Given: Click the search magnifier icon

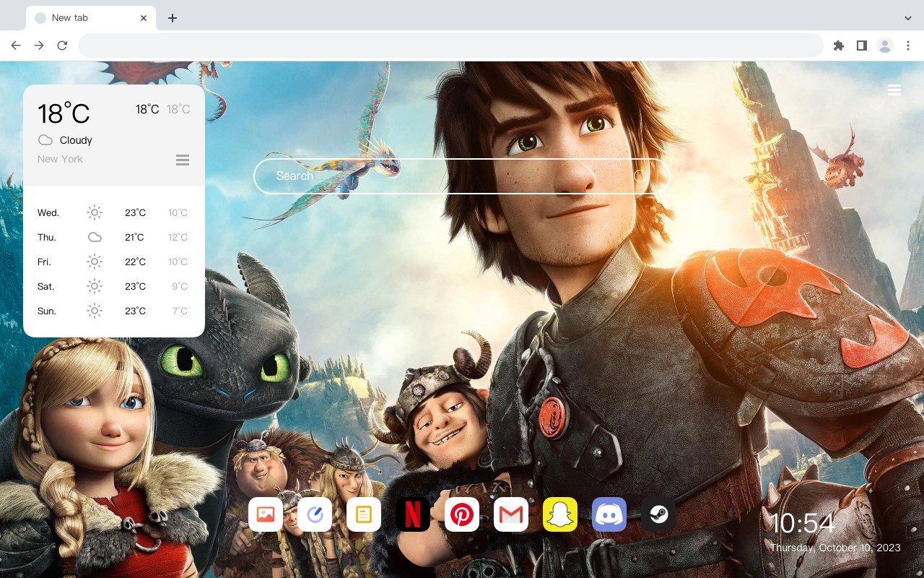Looking at the screenshot, I should [x=640, y=176].
